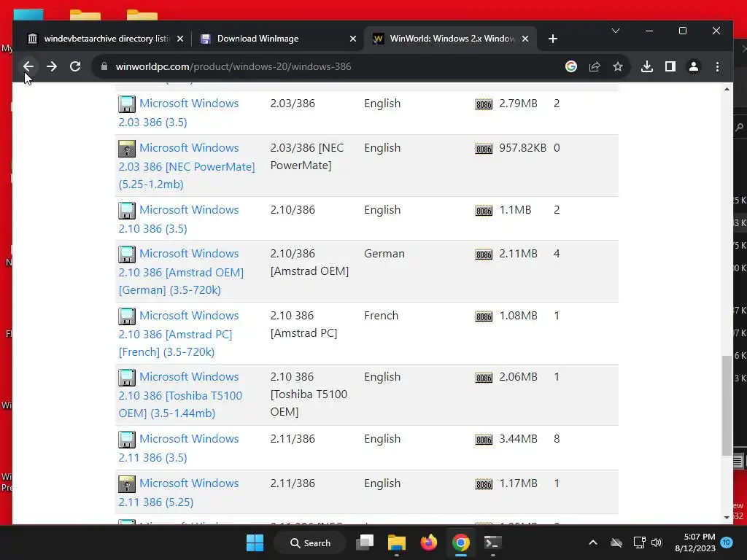The image size is (747, 560).
Task: Click the page scrollbar thumb
Action: click(727, 405)
